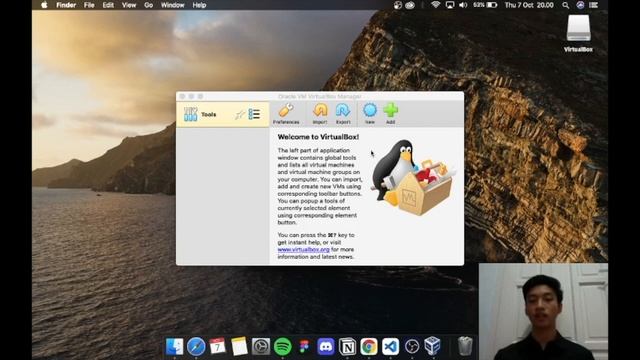Open Spotlight search magnifier
Screen dimensions: 640x360
tap(565, 5)
